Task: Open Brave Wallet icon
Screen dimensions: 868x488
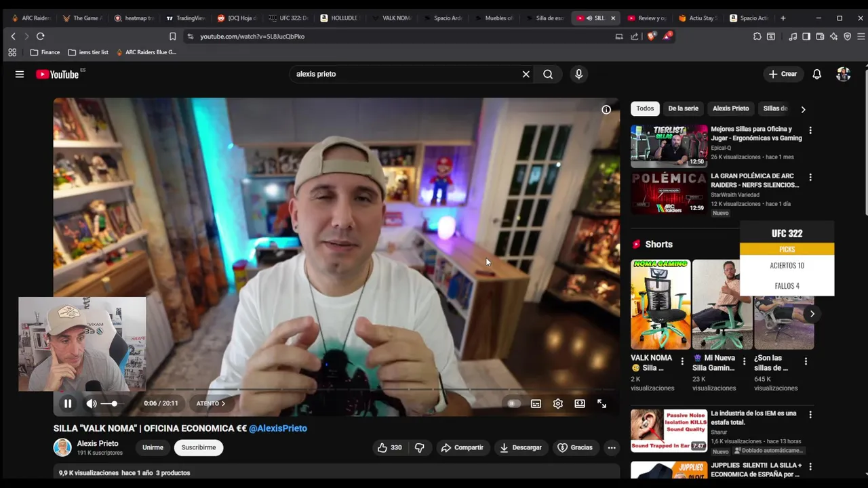Action: [x=820, y=37]
